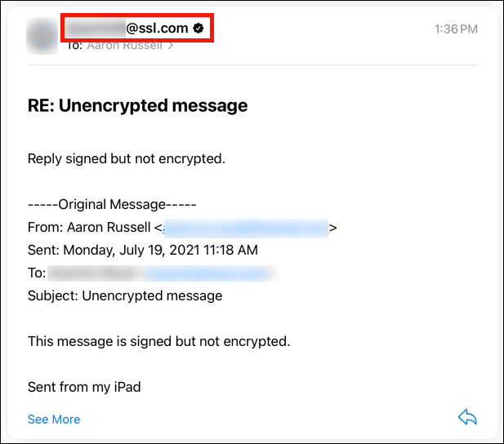Expand recipient details chevron after Aaron Russell
The height and width of the screenshot is (444, 504).
tap(171, 46)
